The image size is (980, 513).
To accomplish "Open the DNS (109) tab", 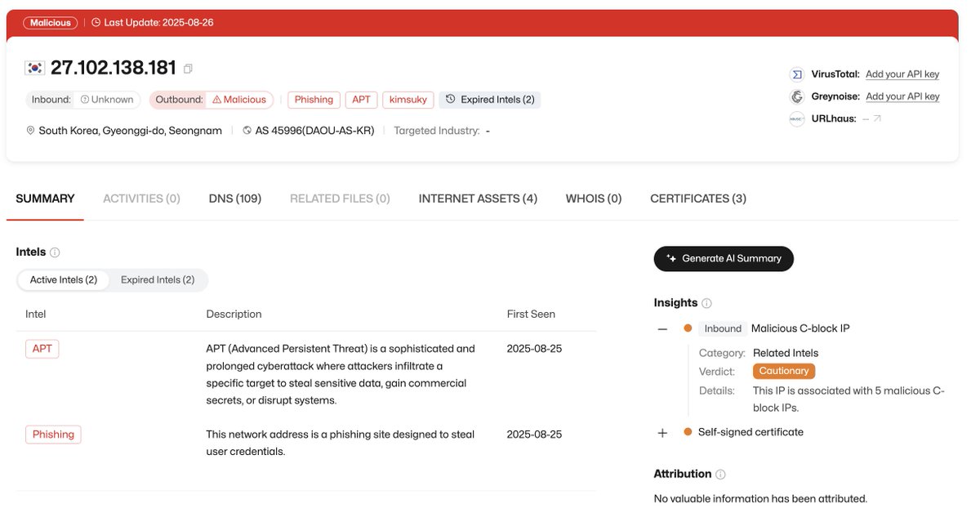I will [235, 199].
